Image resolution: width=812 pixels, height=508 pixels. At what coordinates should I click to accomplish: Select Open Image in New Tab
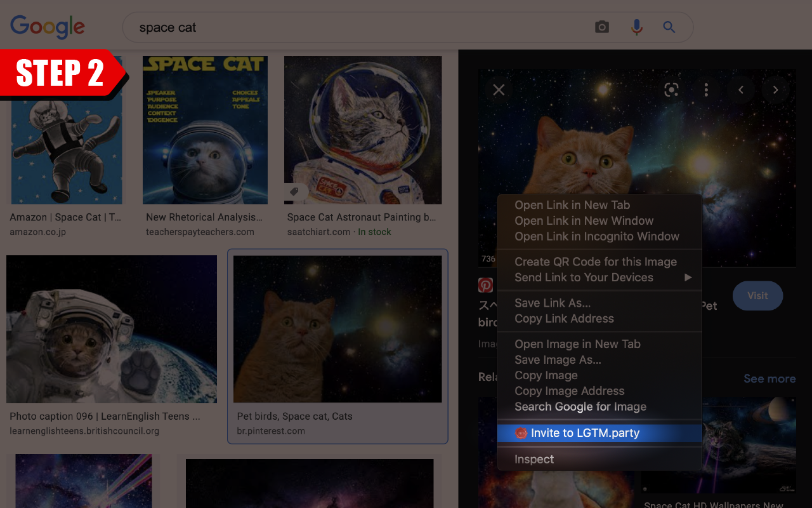pyautogui.click(x=599, y=344)
